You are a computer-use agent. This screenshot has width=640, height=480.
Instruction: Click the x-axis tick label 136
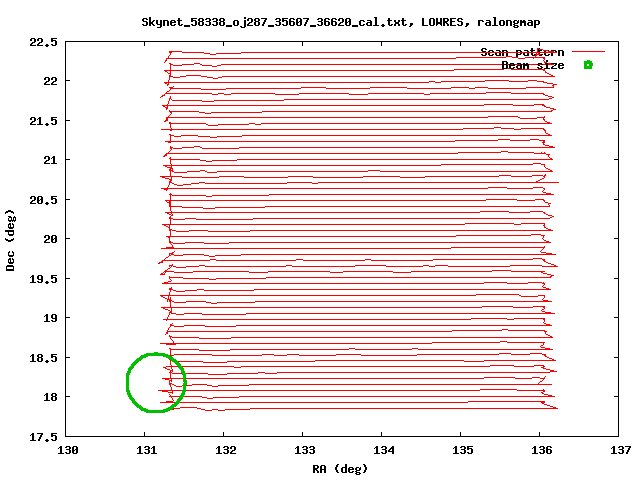tap(541, 450)
